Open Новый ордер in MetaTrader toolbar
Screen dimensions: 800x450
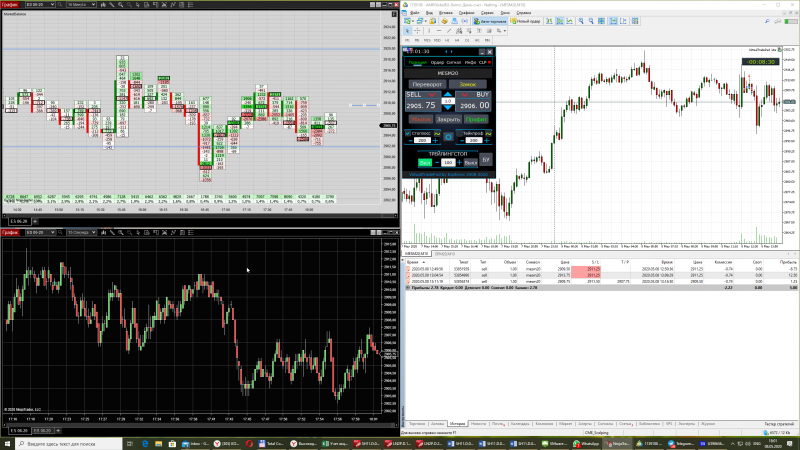(526, 21)
